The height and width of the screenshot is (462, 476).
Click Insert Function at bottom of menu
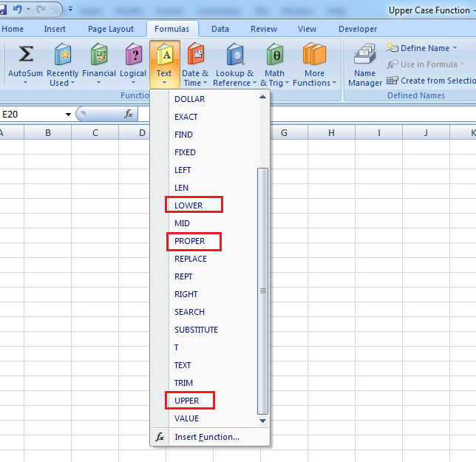pyautogui.click(x=207, y=437)
